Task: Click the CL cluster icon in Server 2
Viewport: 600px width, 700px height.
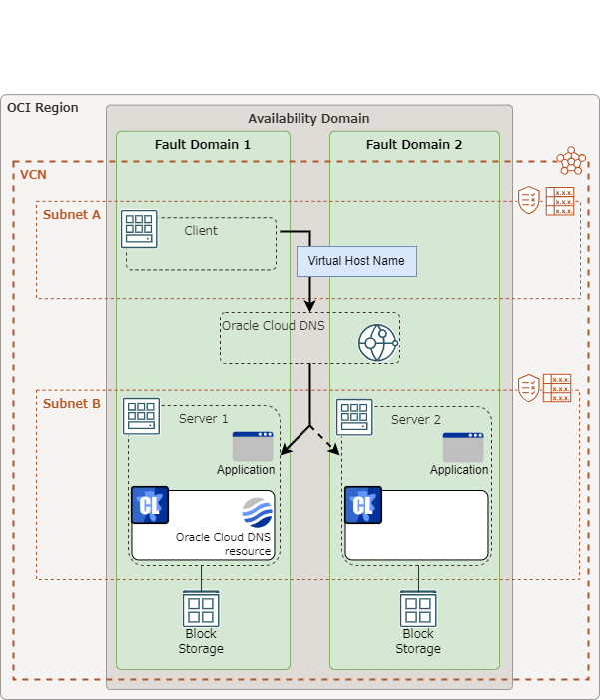Action: 363,505
